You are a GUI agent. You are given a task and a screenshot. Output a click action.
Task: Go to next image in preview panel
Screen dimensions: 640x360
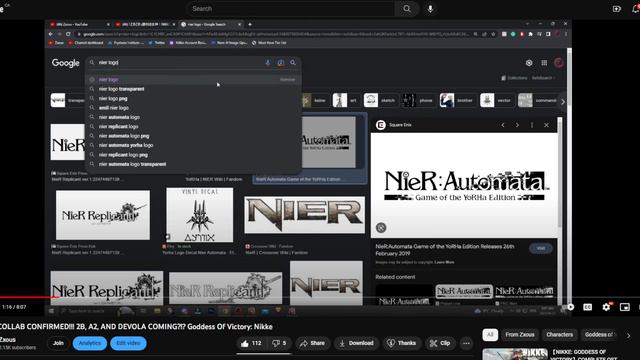517,125
